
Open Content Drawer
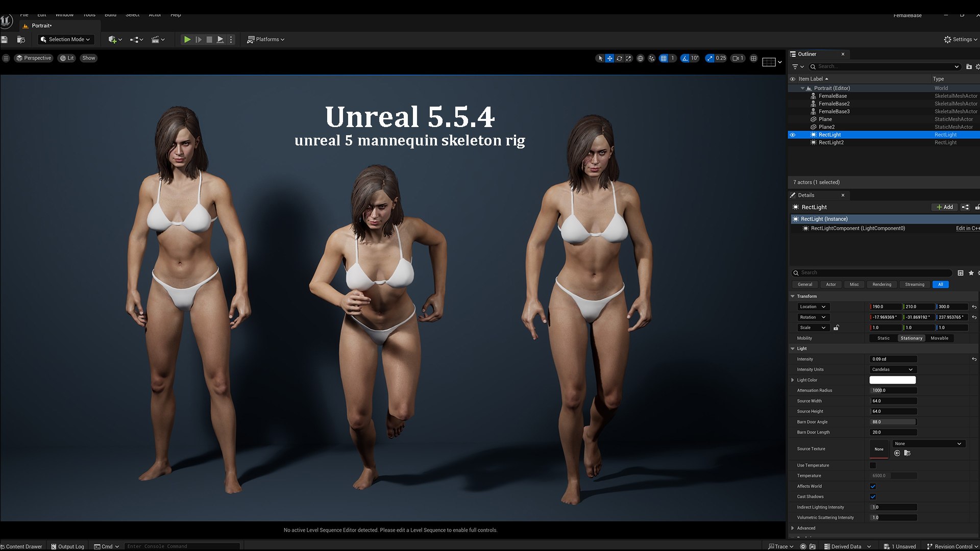coord(21,546)
